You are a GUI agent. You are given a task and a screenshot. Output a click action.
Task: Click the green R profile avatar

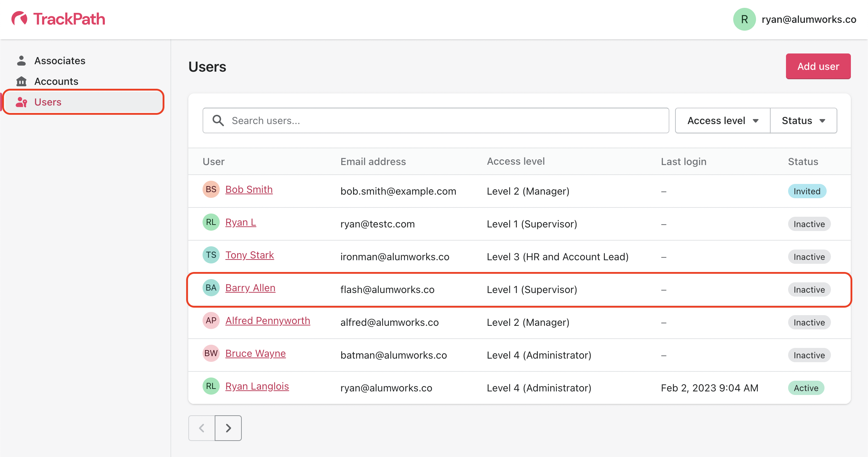coord(744,19)
